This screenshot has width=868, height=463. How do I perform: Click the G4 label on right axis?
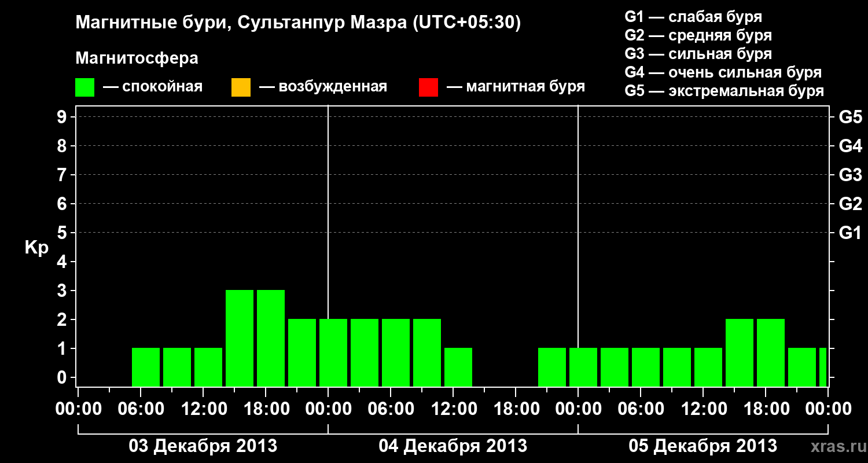(x=851, y=146)
